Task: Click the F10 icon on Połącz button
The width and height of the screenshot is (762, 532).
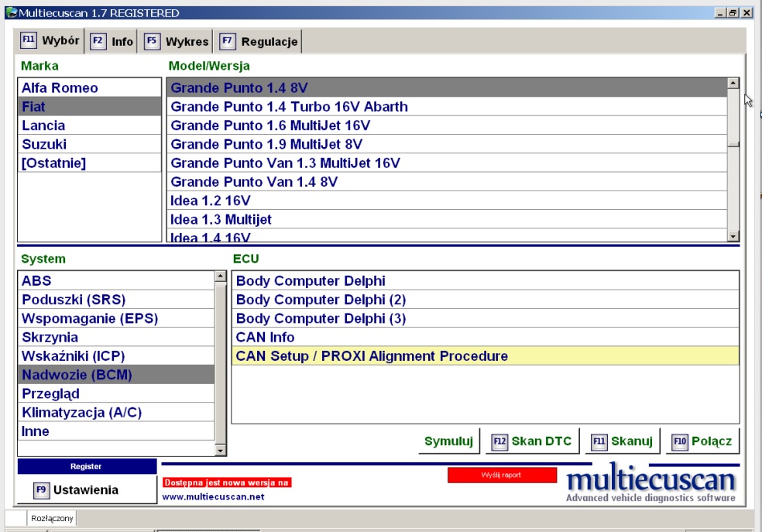Action: click(x=679, y=442)
